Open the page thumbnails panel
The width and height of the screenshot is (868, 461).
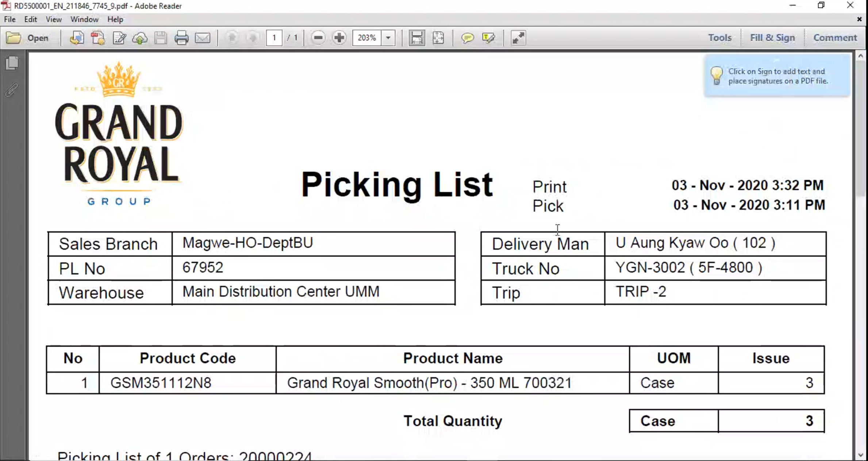pyautogui.click(x=12, y=63)
